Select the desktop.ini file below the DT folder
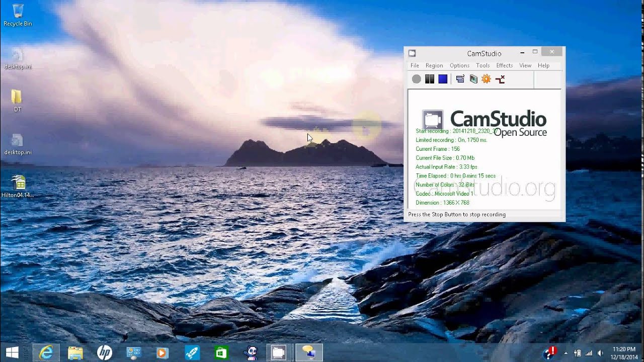Viewport: 644px width, 362px height. [x=18, y=144]
